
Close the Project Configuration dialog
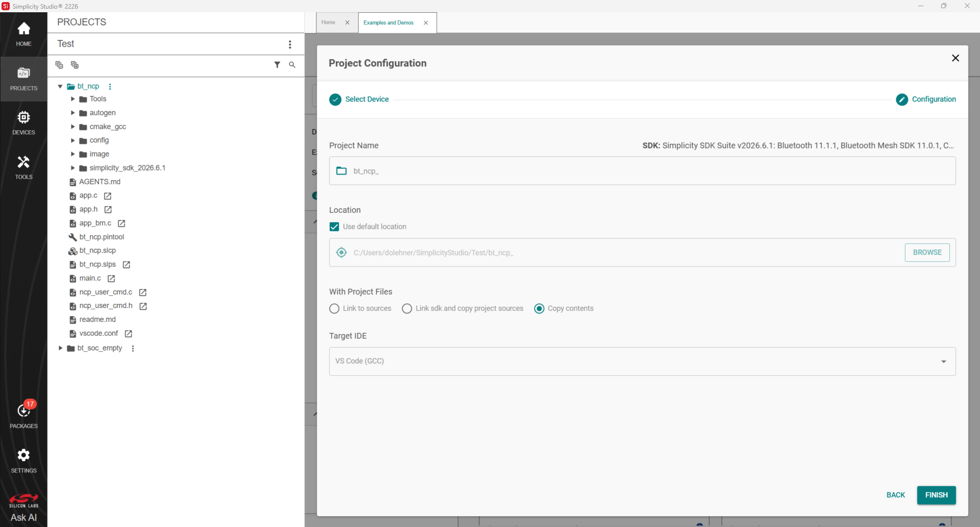[955, 58]
